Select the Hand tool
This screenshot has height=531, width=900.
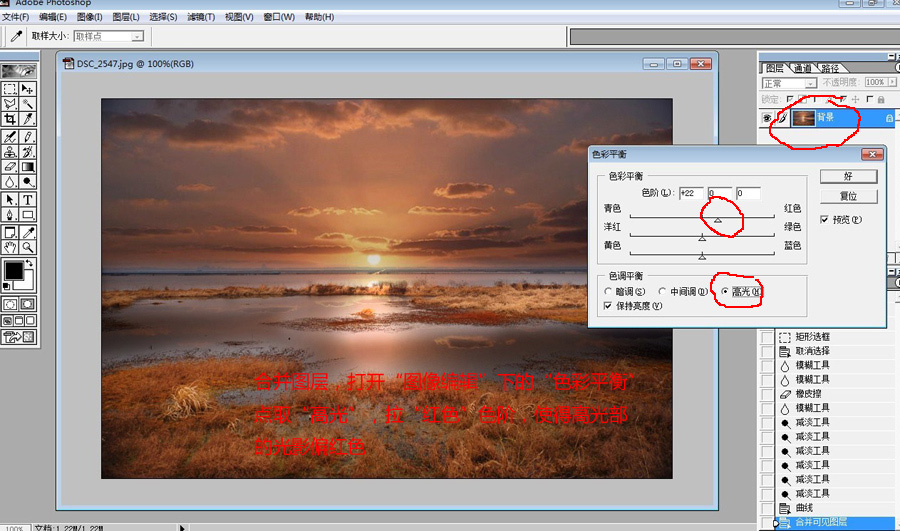click(x=10, y=247)
